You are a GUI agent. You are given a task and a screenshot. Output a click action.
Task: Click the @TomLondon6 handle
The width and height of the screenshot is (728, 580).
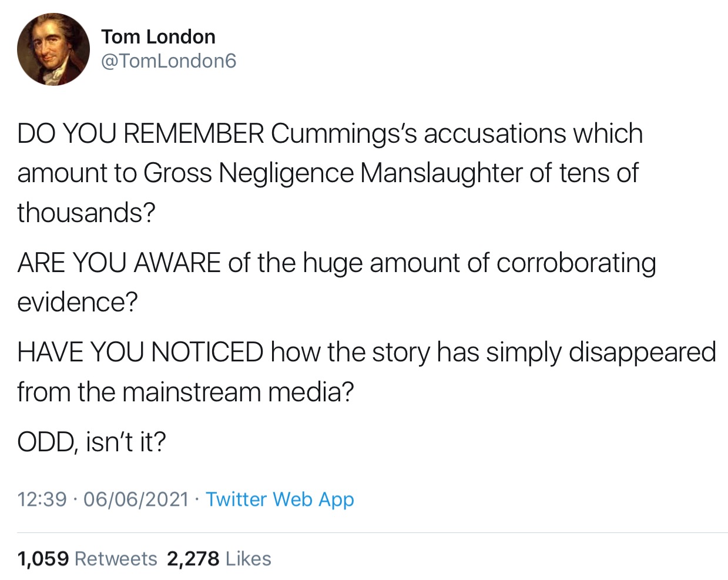click(x=169, y=61)
